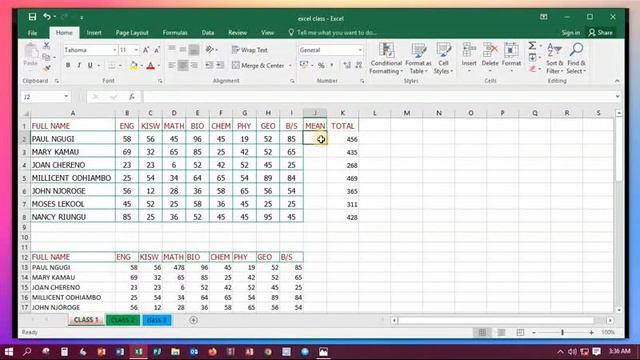Viewport: 640px width, 360px height.
Task: Open Format as Table
Action: click(418, 58)
